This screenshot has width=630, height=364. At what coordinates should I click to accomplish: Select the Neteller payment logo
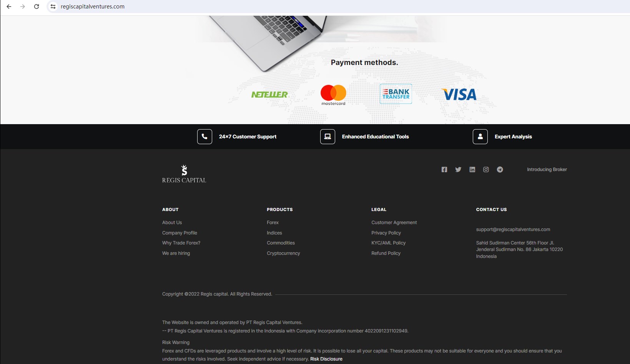[x=269, y=95]
